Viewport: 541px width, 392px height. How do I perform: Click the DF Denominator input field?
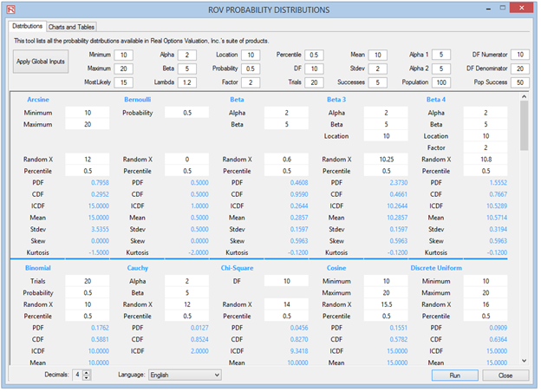point(520,69)
